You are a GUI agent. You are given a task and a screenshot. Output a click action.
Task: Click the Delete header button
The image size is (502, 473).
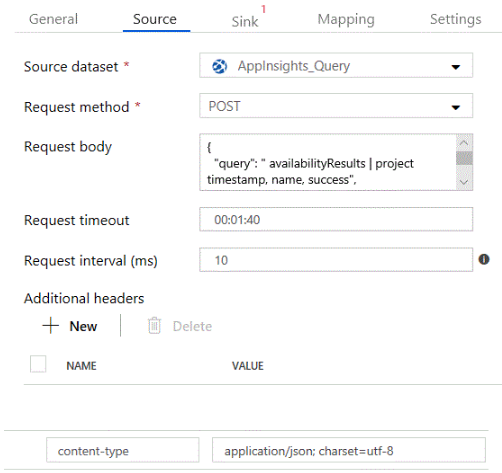[180, 326]
